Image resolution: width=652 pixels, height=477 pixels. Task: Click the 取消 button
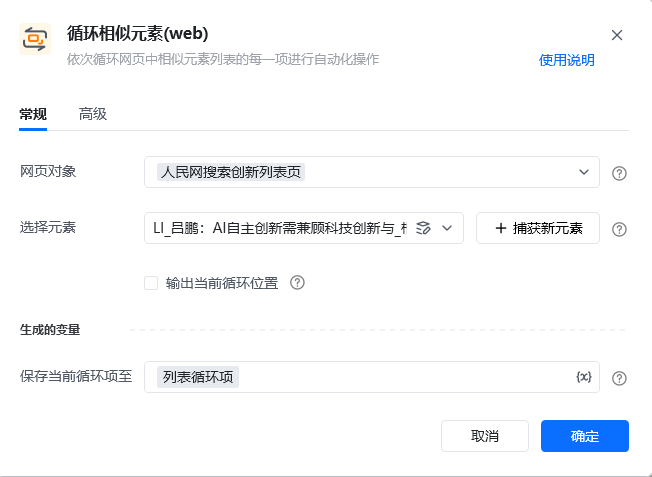click(x=485, y=436)
